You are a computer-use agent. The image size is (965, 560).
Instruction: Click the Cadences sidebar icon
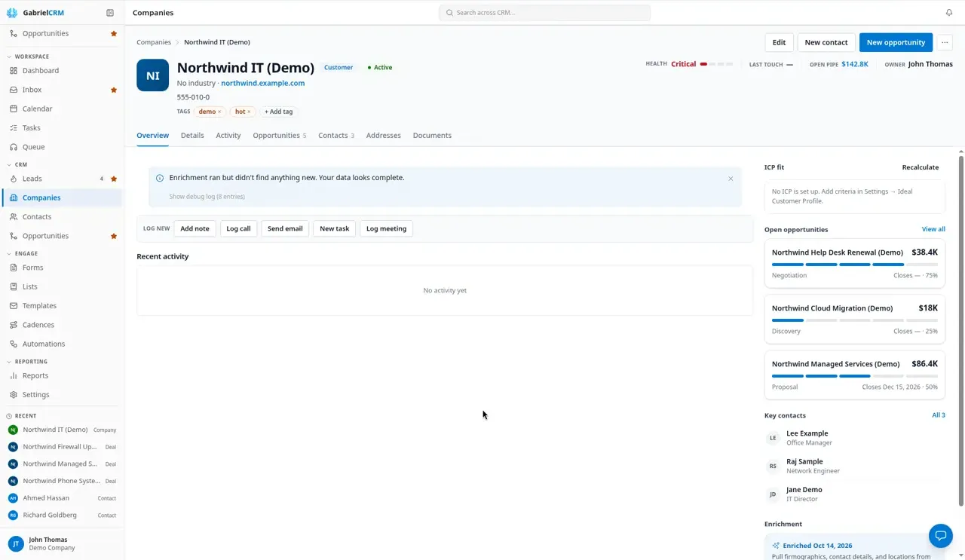(x=14, y=325)
